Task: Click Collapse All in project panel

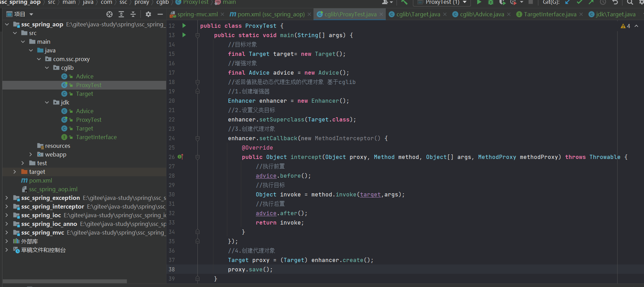Action: point(133,14)
